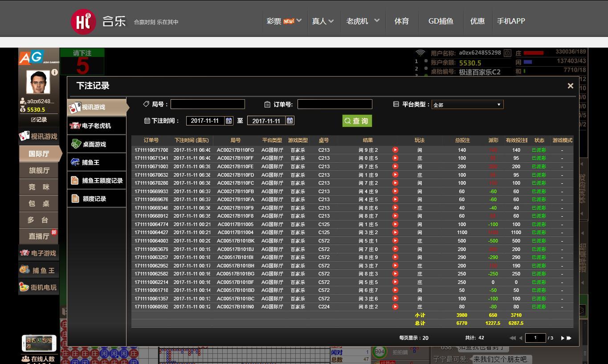
Task: Open replay for round AC00517B101BK
Action: pyautogui.click(x=395, y=241)
